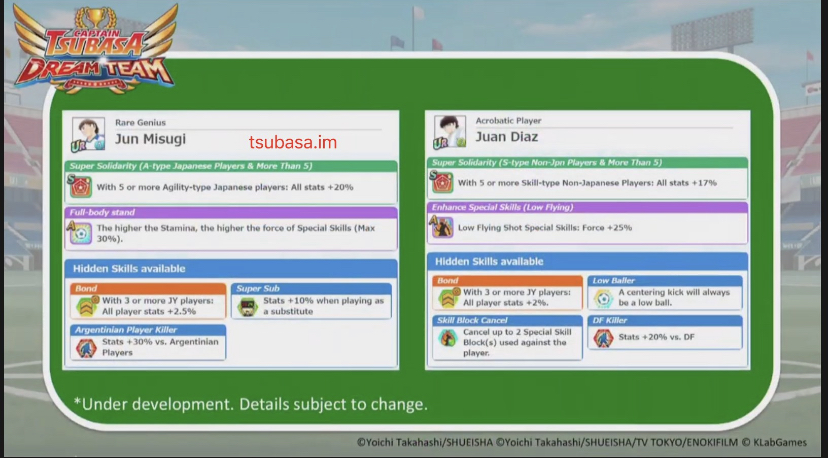Click the Argentinian Player Killer skill icon
828x458 pixels.
pos(86,348)
